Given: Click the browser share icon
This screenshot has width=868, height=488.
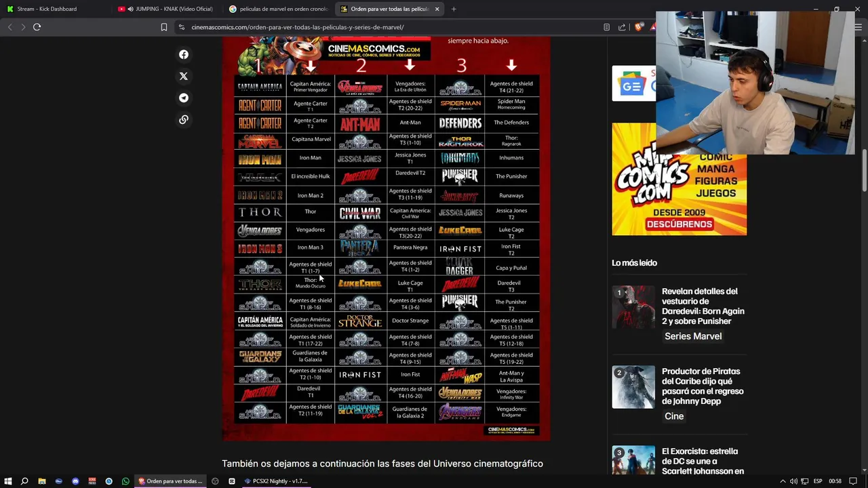Looking at the screenshot, I should pos(622,27).
